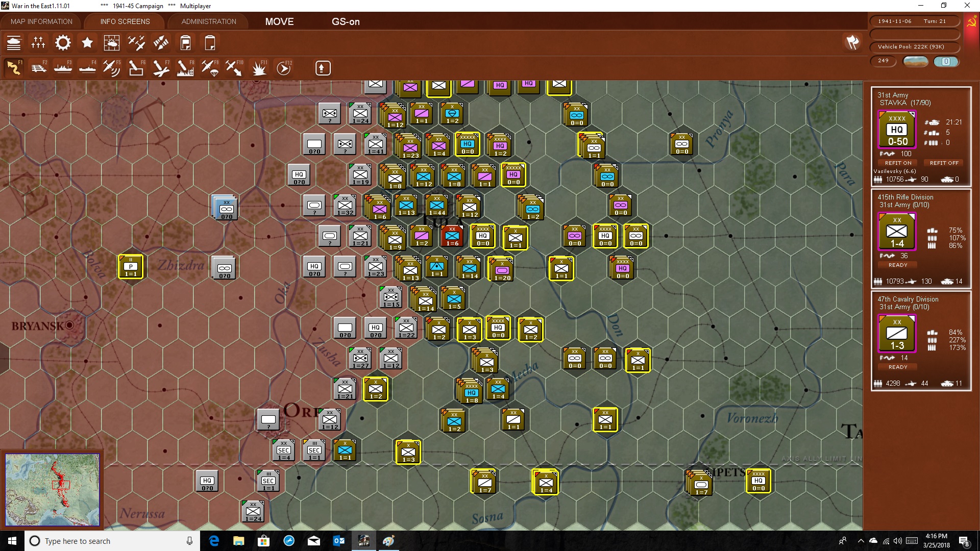Open Microsoft Edge from the taskbar
The image size is (980, 551).
point(214,541)
